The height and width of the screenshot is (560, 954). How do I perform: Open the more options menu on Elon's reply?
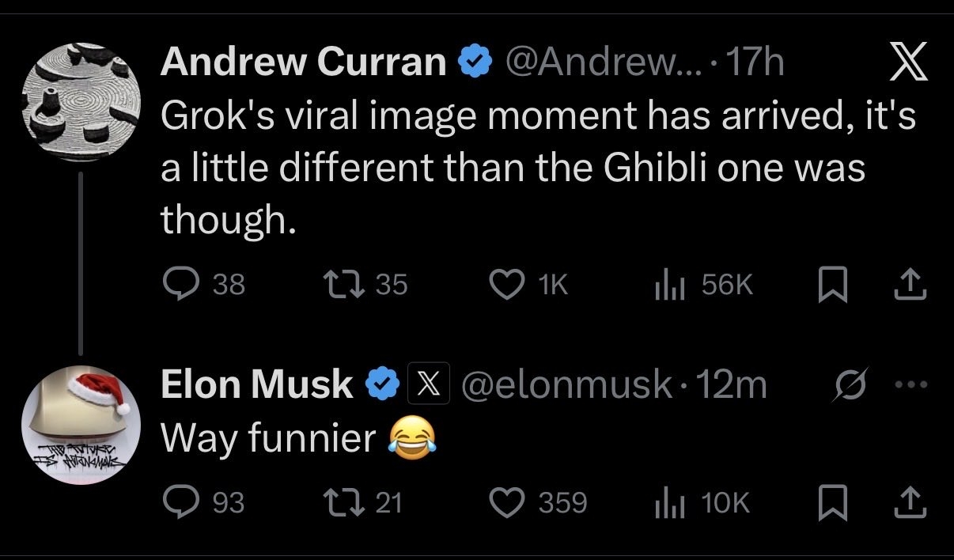tap(910, 385)
